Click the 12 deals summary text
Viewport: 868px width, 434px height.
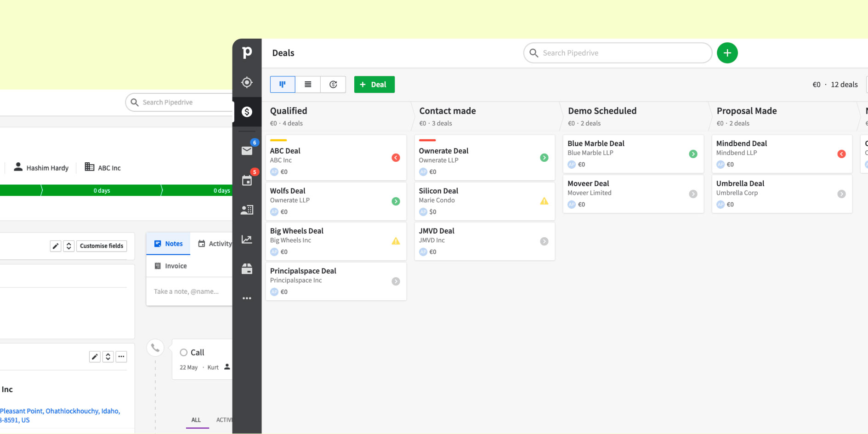coord(844,85)
